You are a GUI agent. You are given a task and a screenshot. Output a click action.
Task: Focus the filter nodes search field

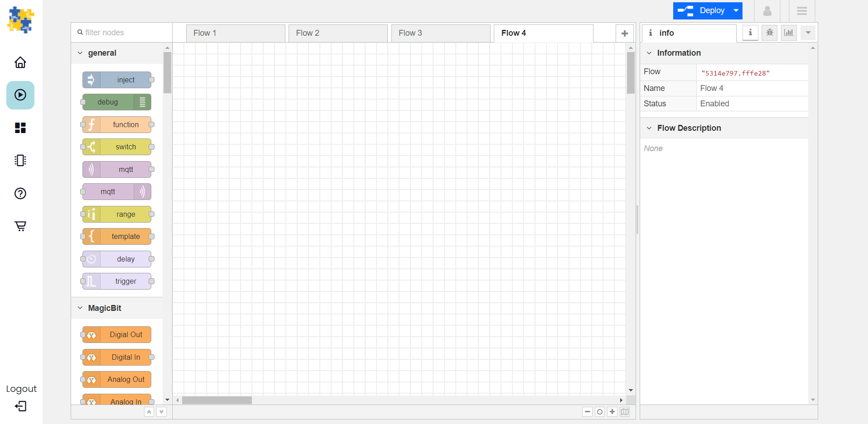121,33
